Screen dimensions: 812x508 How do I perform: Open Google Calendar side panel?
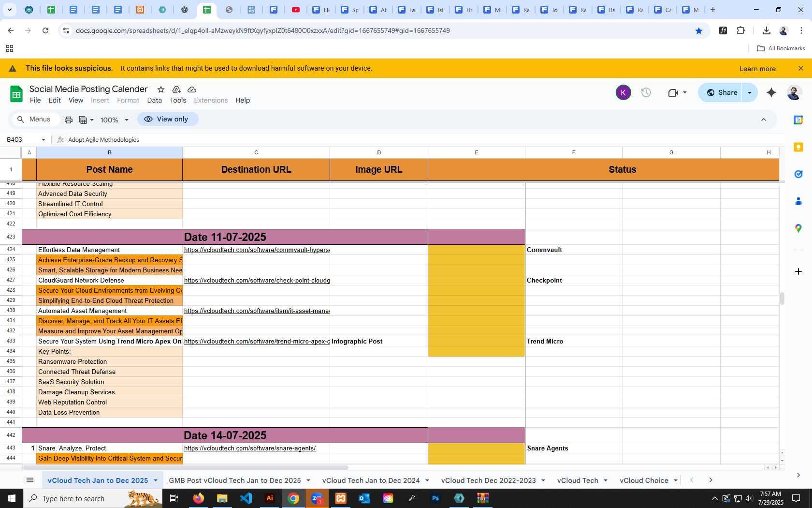tap(798, 120)
